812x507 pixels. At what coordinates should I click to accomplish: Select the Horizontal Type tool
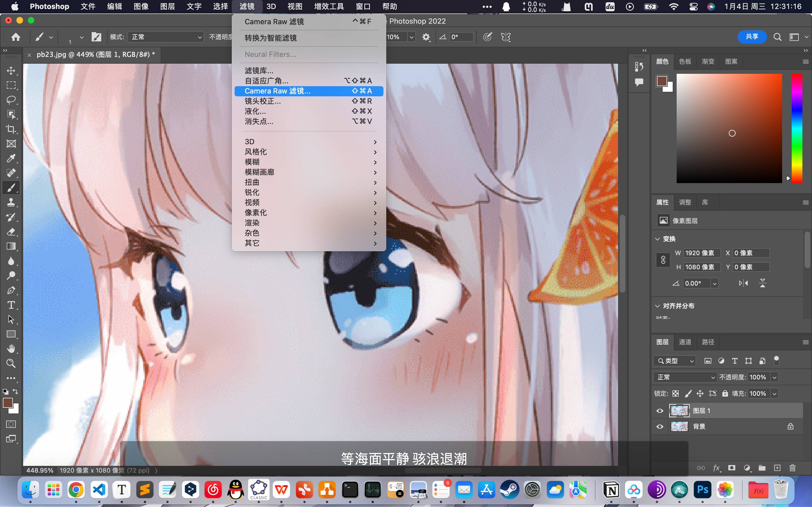(x=11, y=305)
